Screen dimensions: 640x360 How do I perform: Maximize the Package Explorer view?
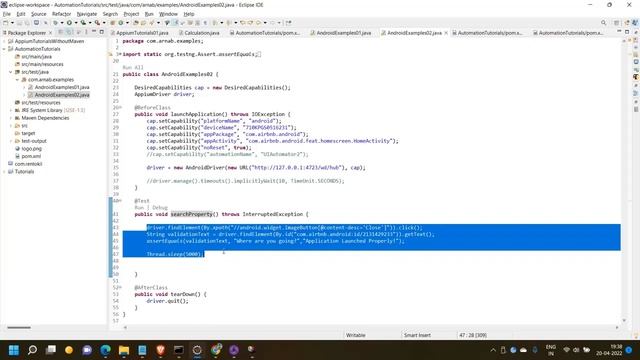(x=102, y=32)
